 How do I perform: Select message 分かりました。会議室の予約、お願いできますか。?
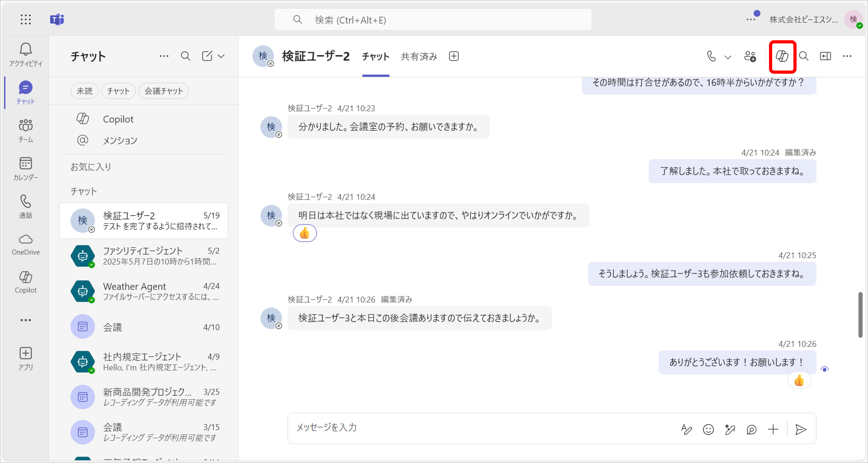[x=388, y=127]
